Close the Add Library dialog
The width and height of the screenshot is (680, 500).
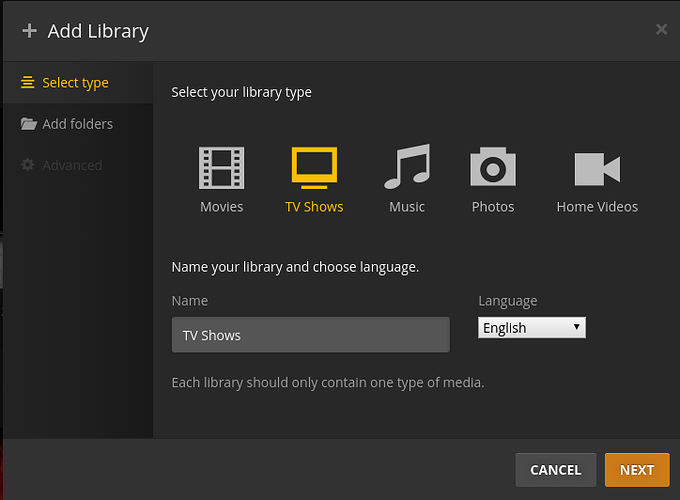tap(661, 30)
